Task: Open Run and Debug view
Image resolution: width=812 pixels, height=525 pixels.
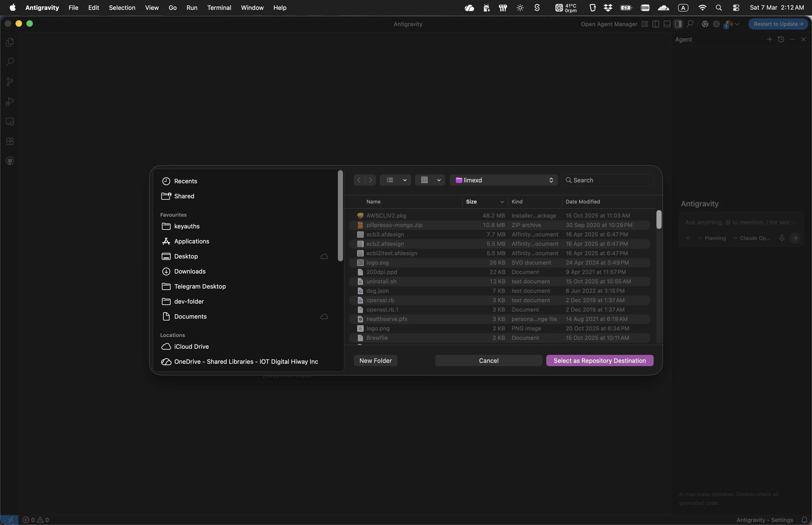Action: point(10,102)
